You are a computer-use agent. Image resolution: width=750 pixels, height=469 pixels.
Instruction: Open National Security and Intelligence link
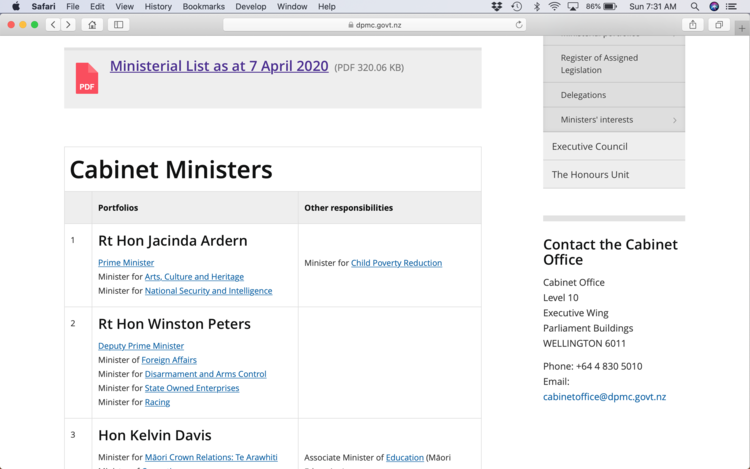pos(209,291)
